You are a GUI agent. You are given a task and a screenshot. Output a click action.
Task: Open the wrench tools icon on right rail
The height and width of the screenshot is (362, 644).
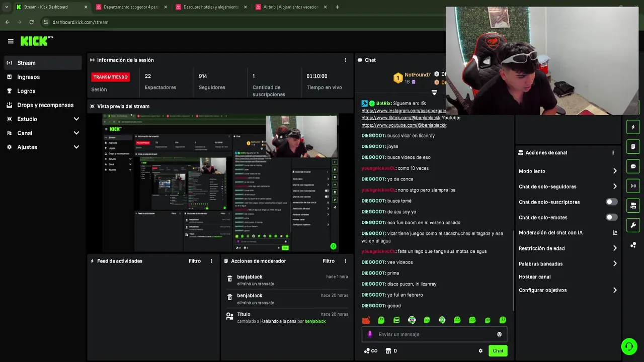click(x=633, y=225)
